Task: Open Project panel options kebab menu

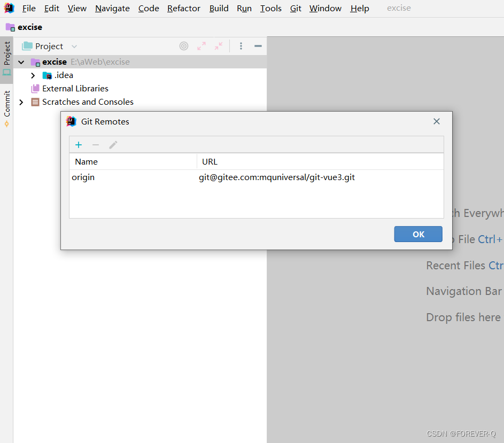Action: tap(241, 46)
